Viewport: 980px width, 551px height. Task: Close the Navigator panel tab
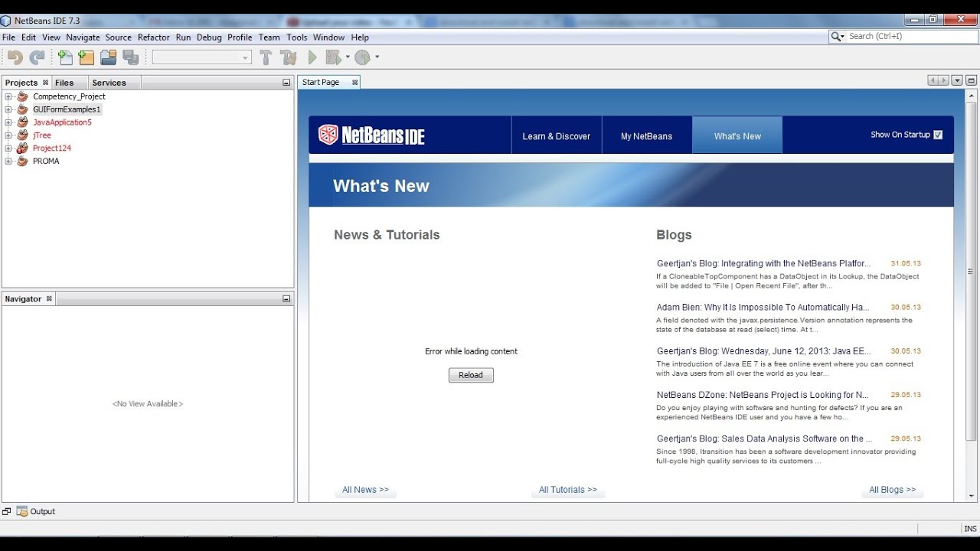coord(49,298)
